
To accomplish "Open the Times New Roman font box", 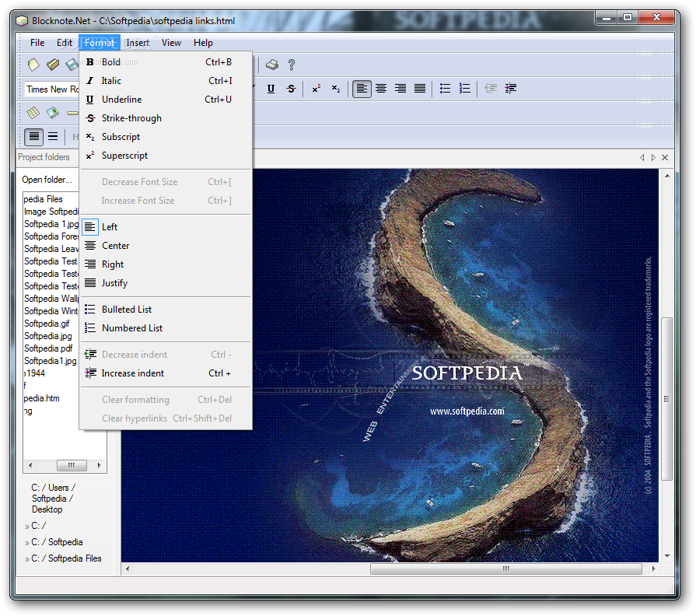I will [51, 89].
